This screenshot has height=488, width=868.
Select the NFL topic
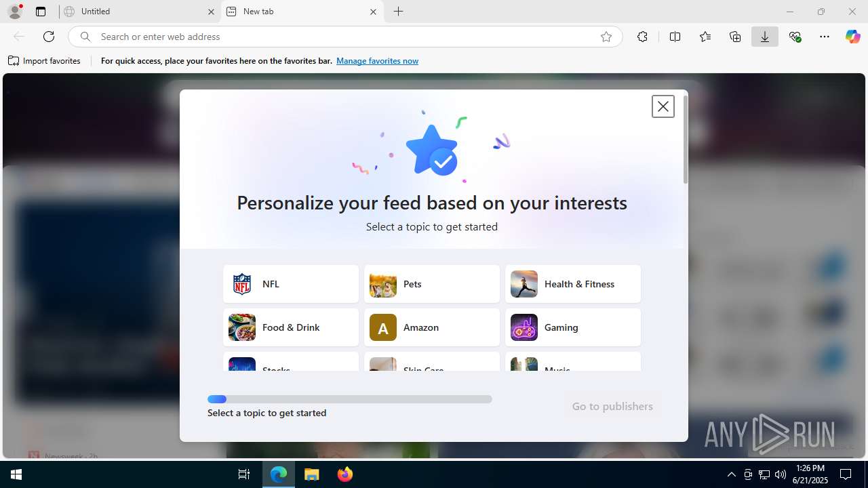coord(291,284)
